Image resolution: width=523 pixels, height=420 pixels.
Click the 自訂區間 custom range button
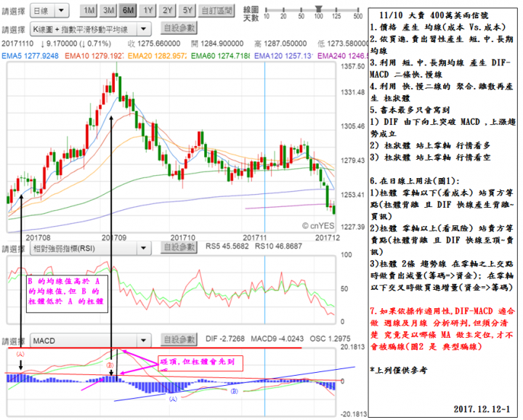[217, 11]
